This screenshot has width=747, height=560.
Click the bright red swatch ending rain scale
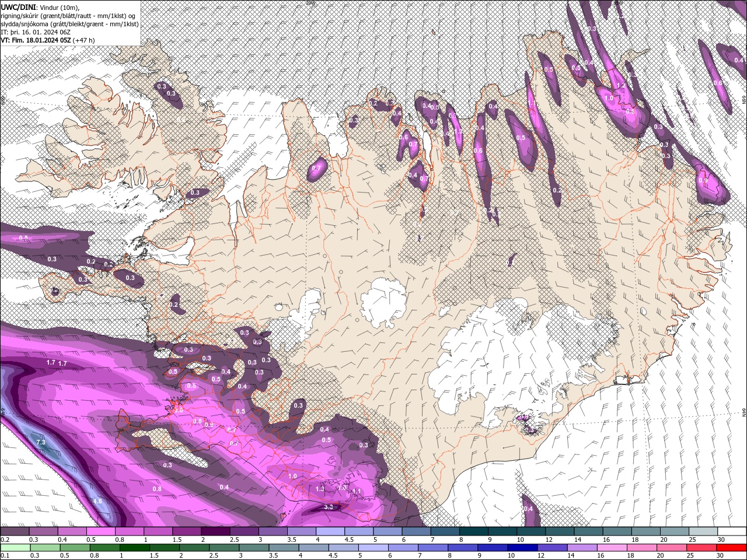click(x=731, y=548)
